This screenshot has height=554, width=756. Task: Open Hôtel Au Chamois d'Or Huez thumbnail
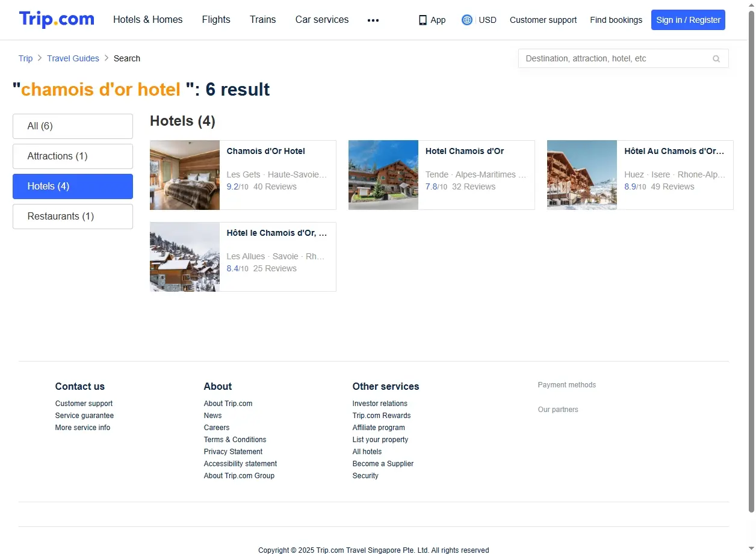[x=582, y=175]
